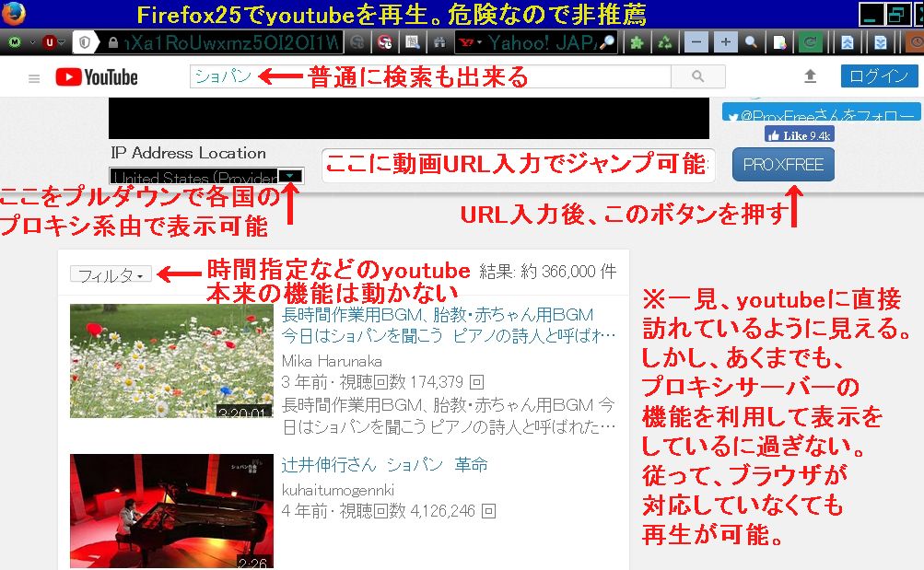The height and width of the screenshot is (570, 924).
Task: Click the minus zoom out button
Action: point(696,42)
